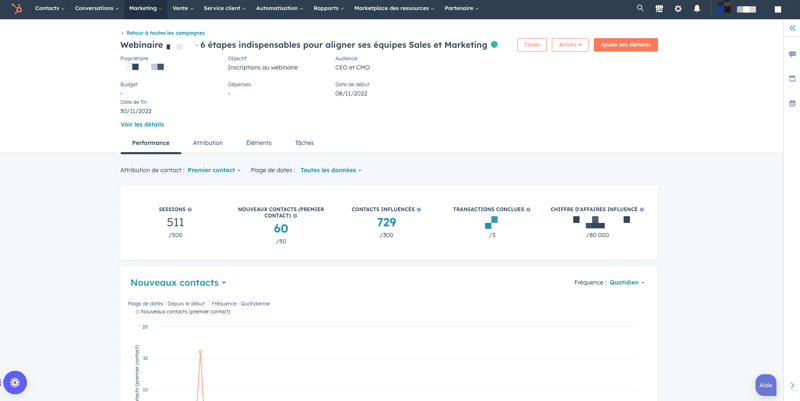
Task: Open Premier contact attribution dropdown
Action: click(x=214, y=170)
